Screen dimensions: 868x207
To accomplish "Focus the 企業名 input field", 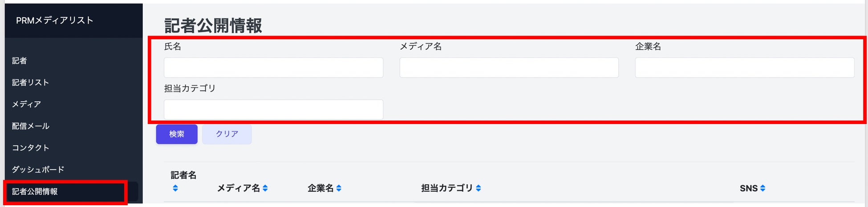I will 744,68.
